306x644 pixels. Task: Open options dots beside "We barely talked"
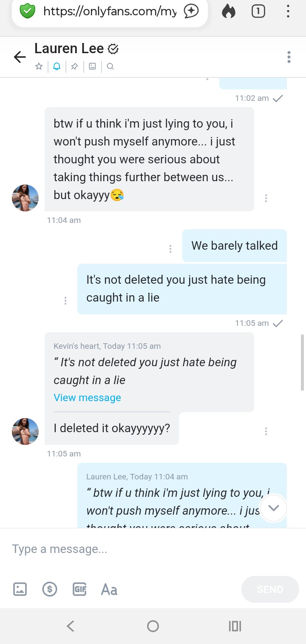(170, 249)
